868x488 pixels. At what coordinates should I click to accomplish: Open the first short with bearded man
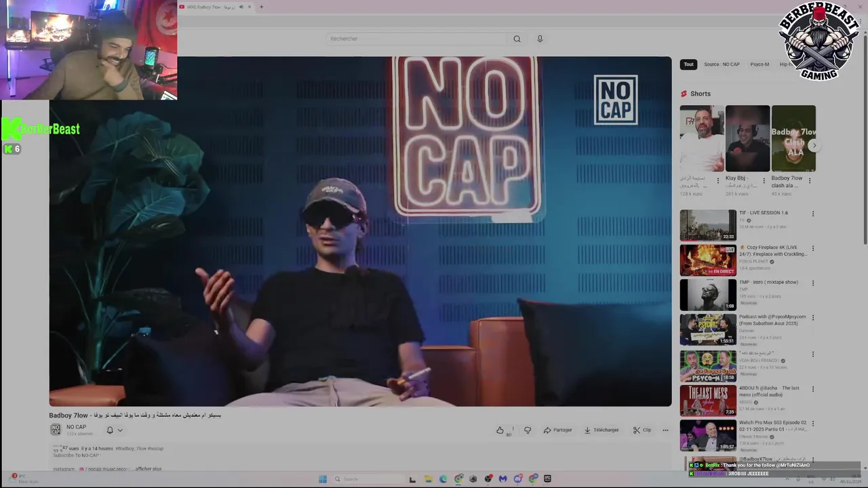(x=702, y=138)
